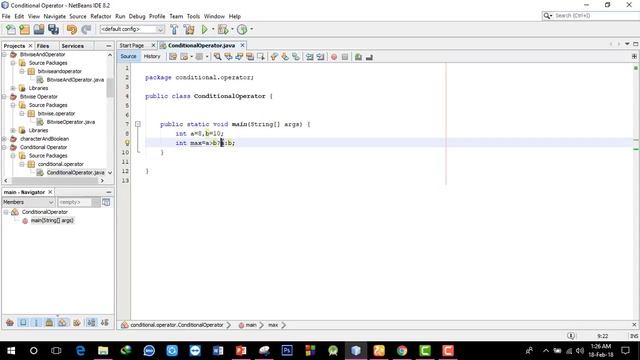640x360 pixels.
Task: Switch to the Services tab
Action: click(73, 46)
